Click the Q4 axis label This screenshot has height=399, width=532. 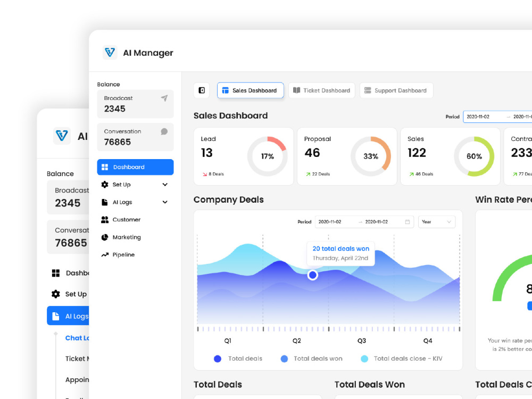(x=428, y=340)
